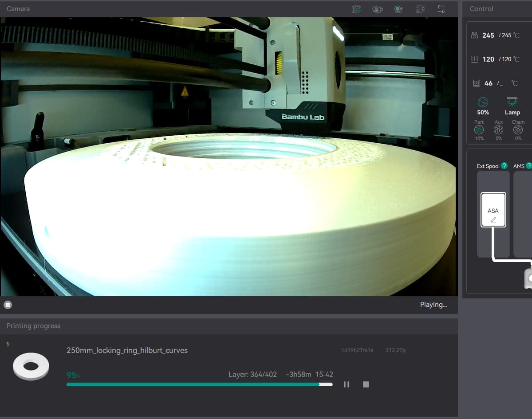Toggle the Cham fan icon
The height and width of the screenshot is (419, 532).
click(518, 130)
